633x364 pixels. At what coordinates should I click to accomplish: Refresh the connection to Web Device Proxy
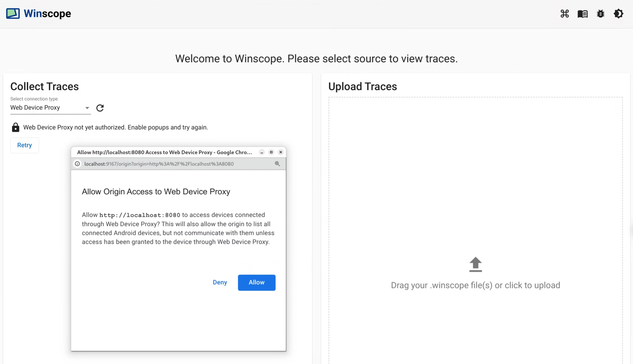pos(100,108)
